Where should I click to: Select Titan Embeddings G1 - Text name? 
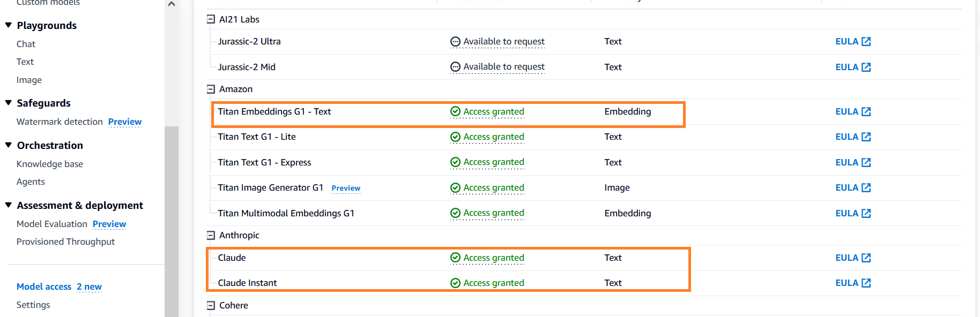click(274, 111)
